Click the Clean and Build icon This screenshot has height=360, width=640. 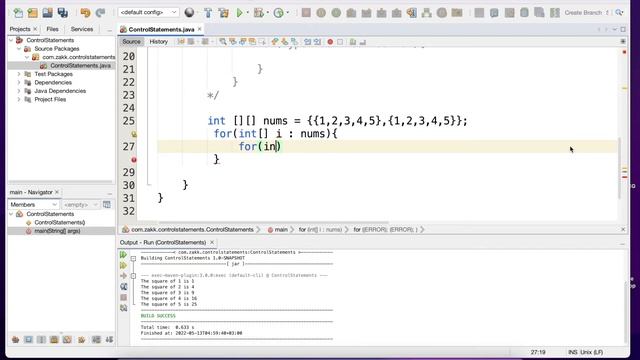(x=223, y=13)
